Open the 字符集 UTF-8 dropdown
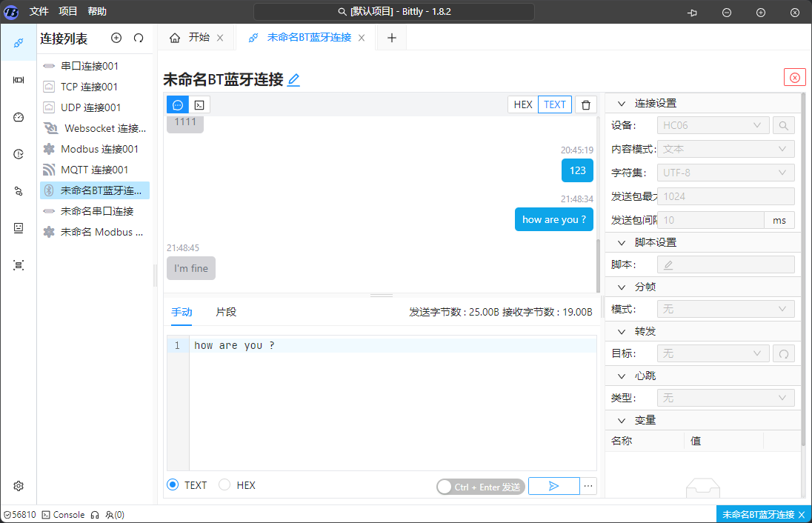 coord(725,173)
